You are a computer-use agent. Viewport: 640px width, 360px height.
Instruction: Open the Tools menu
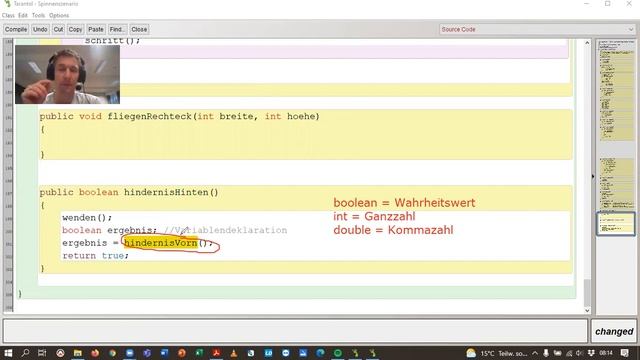pyautogui.click(x=38, y=16)
